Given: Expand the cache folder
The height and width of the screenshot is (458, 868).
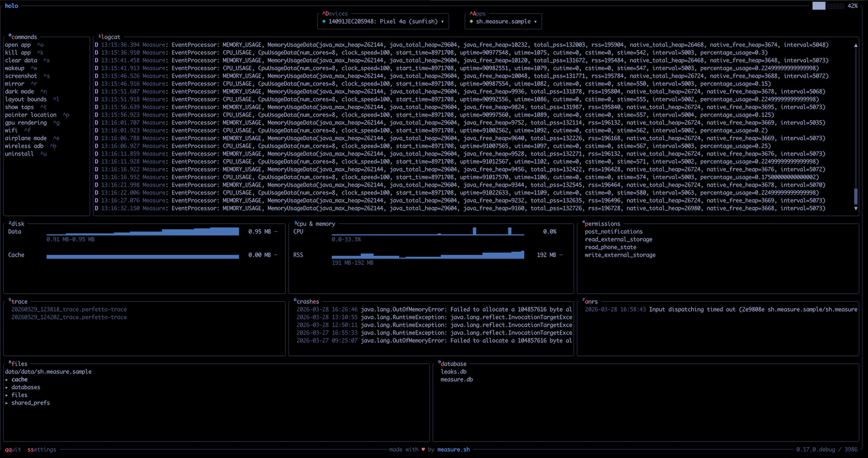Looking at the screenshot, I should point(16,379).
